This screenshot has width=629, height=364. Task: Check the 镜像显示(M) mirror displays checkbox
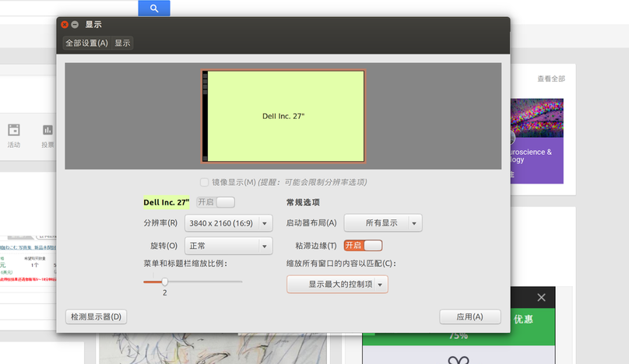(x=204, y=183)
